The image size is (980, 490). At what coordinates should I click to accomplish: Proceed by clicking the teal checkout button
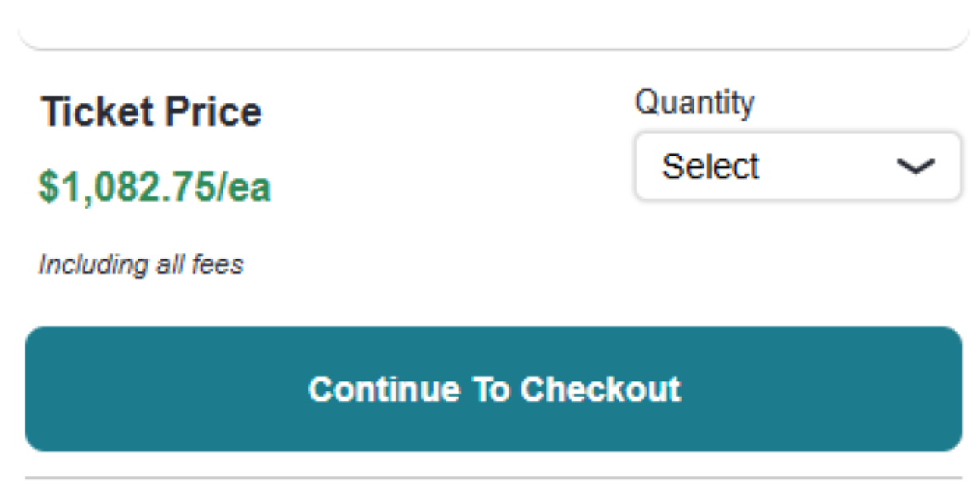tap(493, 389)
